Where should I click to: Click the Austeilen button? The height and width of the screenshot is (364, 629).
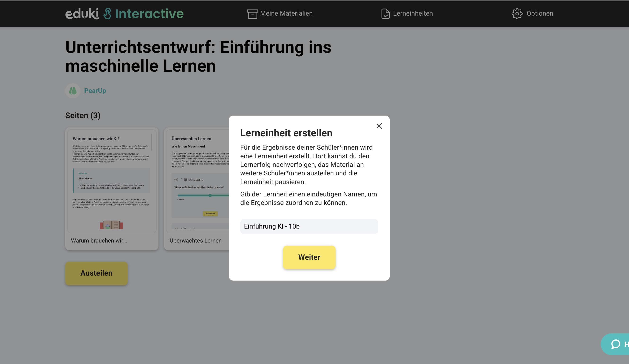point(96,273)
